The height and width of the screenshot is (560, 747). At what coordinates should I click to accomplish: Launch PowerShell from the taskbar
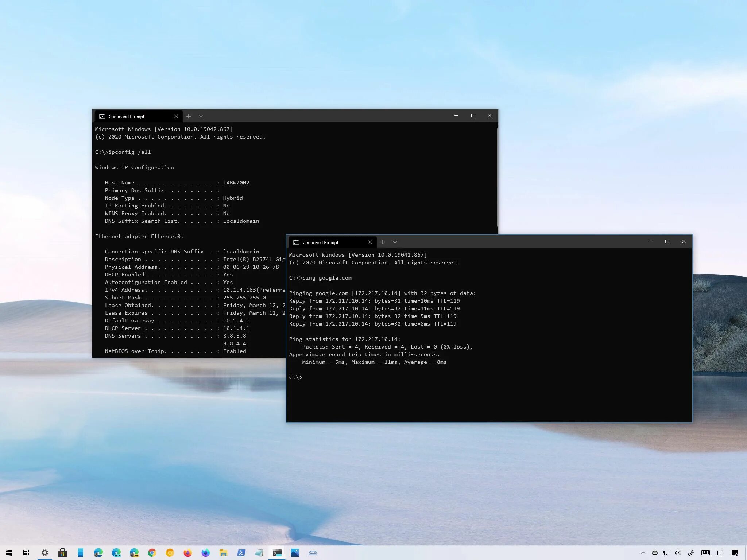click(x=241, y=553)
